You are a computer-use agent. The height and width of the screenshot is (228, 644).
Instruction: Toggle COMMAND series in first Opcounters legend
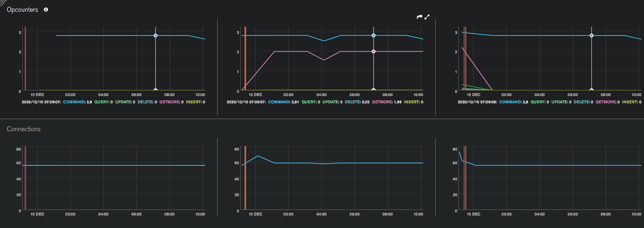pyautogui.click(x=78, y=102)
